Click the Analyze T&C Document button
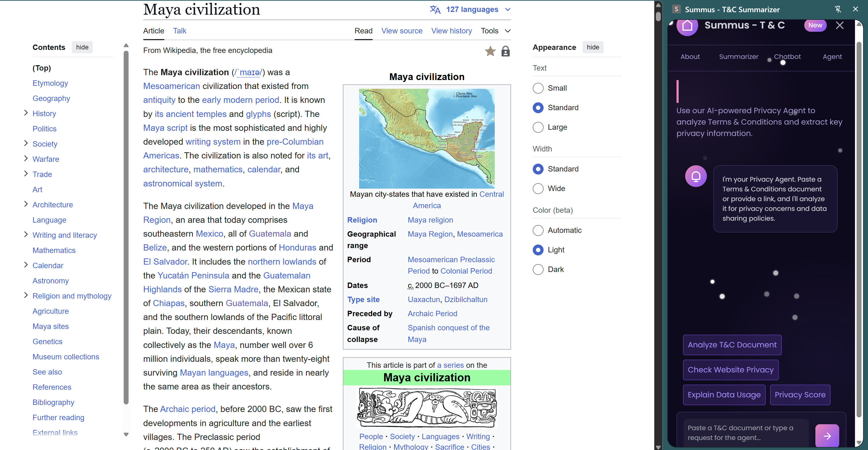 (732, 344)
